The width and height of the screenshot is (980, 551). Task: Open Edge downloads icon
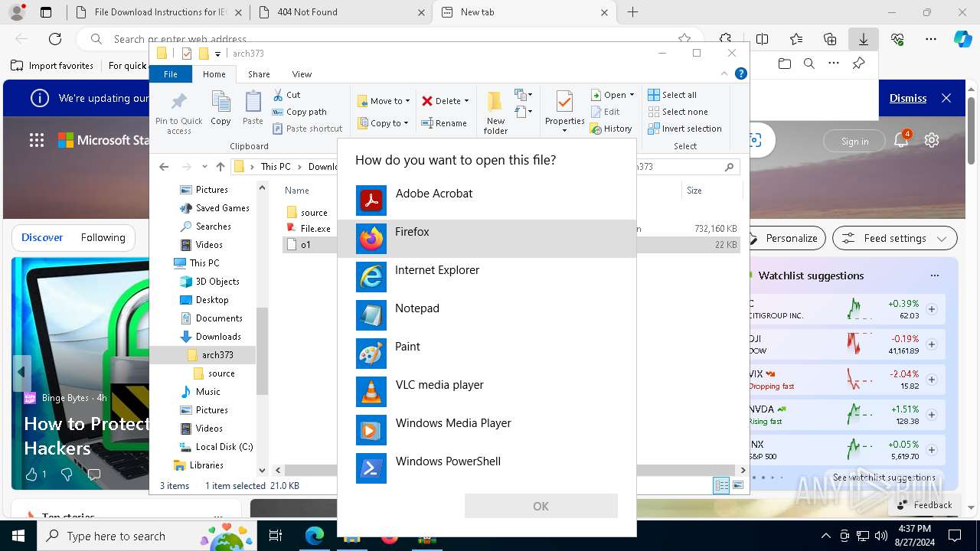tap(863, 39)
